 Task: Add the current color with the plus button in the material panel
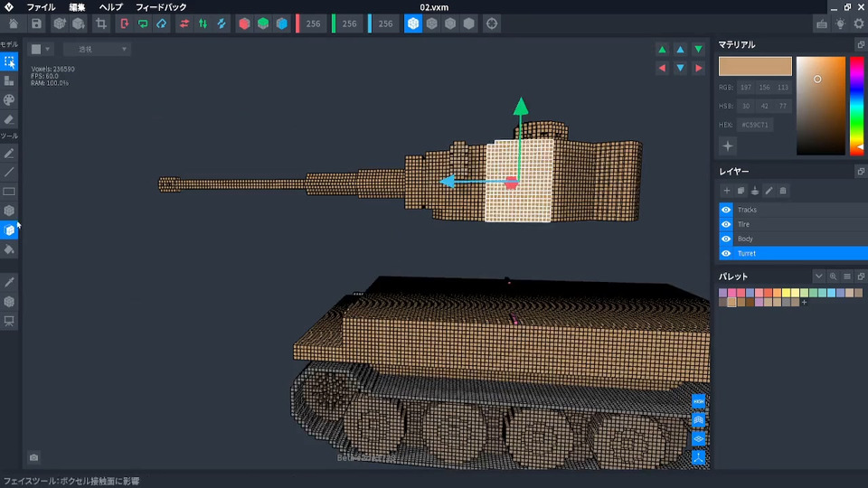click(x=728, y=146)
